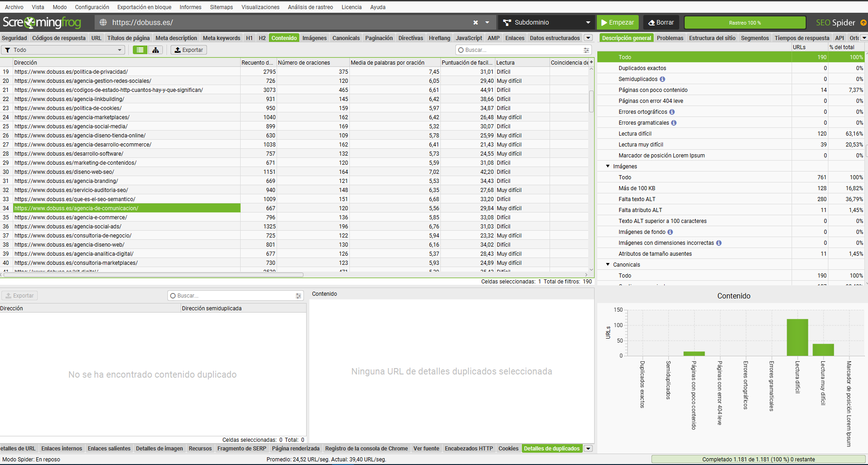Screen dimensions: 868x465
Task: Click the horizontal scrollbar of main table
Action: click(x=153, y=275)
